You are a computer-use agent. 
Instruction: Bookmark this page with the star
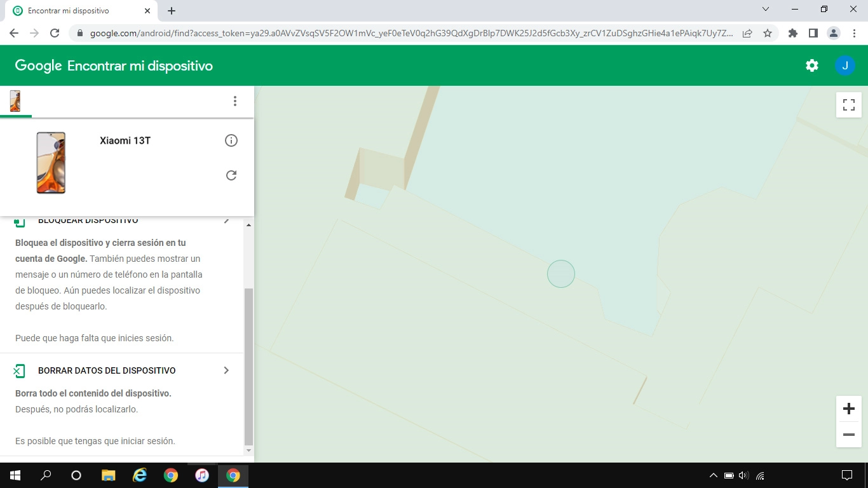tap(768, 32)
